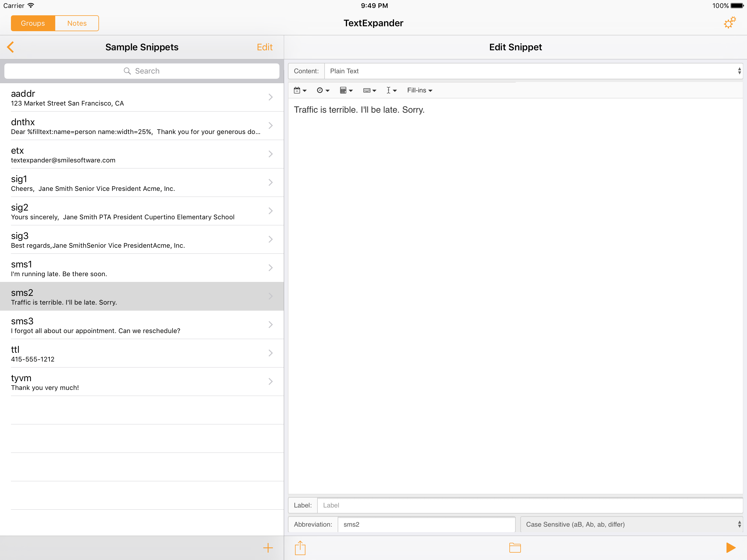This screenshot has height=560, width=747.
Task: Tap the share snippet icon
Action: pos(300,547)
